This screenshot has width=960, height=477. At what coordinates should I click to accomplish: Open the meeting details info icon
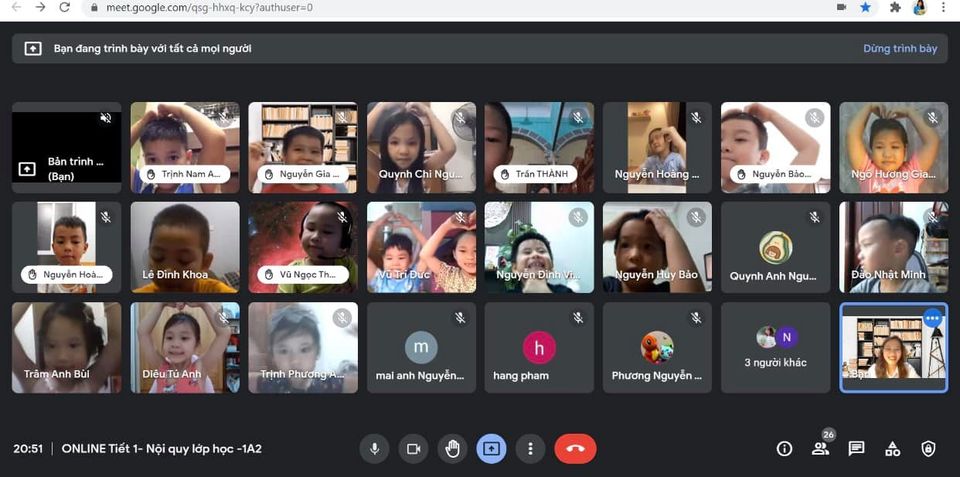[784, 449]
